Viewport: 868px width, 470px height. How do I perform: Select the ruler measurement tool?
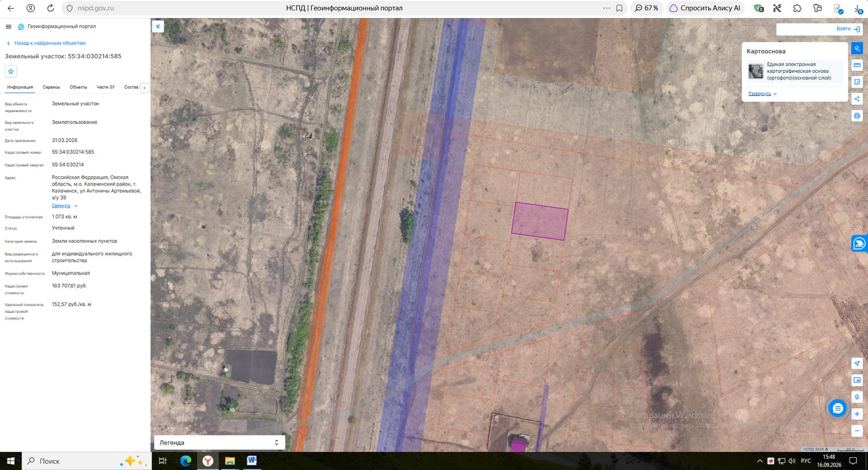pyautogui.click(x=857, y=65)
